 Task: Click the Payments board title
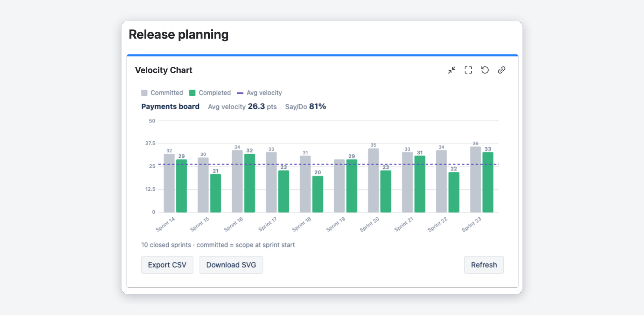[170, 106]
